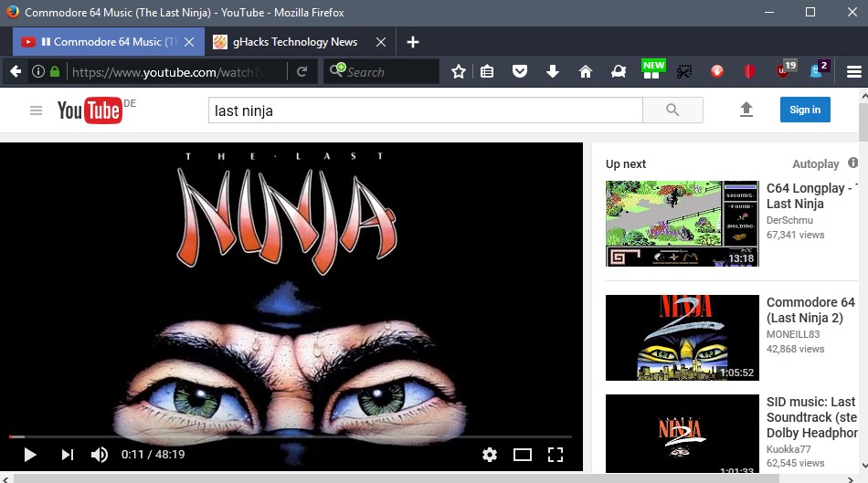Go to the home page icon
This screenshot has width=868, height=483.
point(585,71)
